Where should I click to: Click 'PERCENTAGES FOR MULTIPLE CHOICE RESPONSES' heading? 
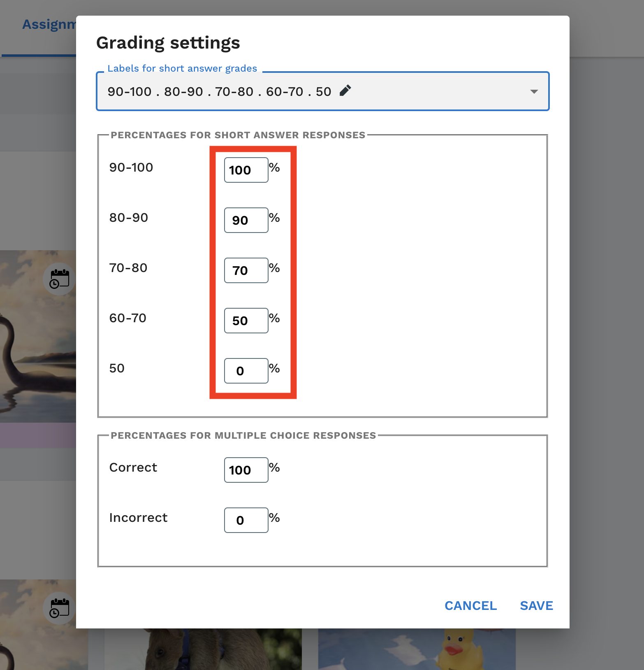[243, 435]
